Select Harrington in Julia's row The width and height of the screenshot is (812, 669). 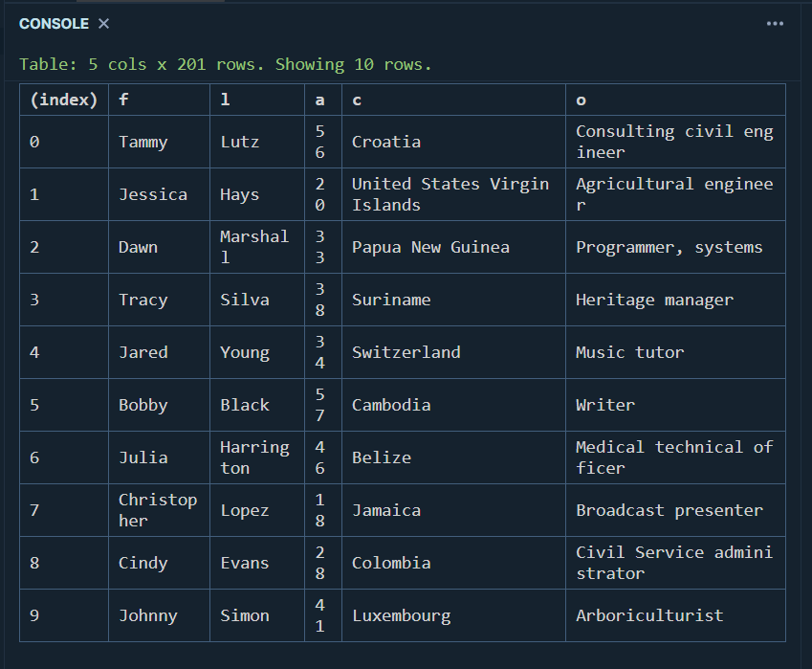(x=254, y=457)
